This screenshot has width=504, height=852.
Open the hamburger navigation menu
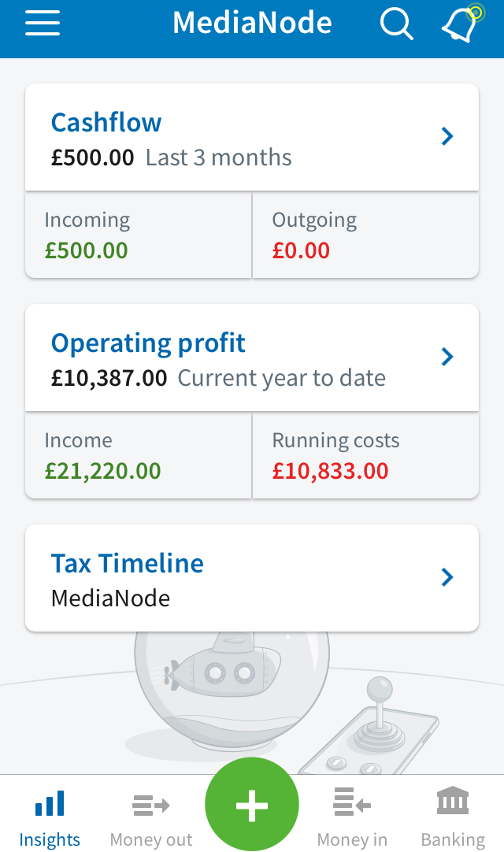coord(42,23)
